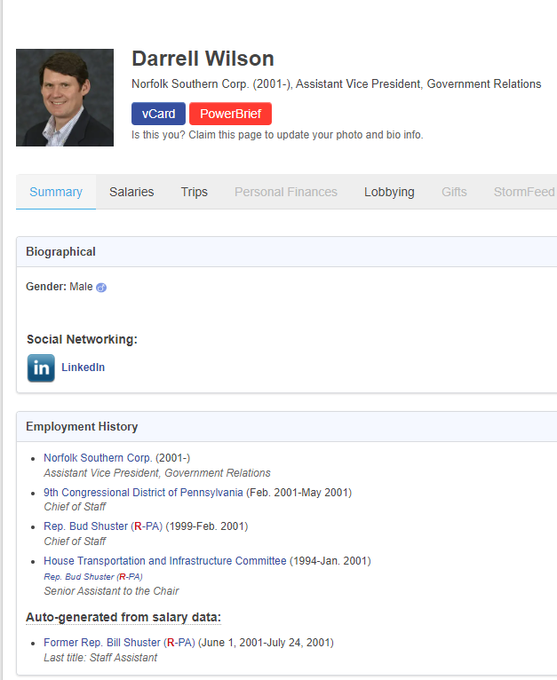Viewport: 557px width, 680px height.
Task: Open the Norfolk Southern Corp. employer link
Action: [98, 458]
